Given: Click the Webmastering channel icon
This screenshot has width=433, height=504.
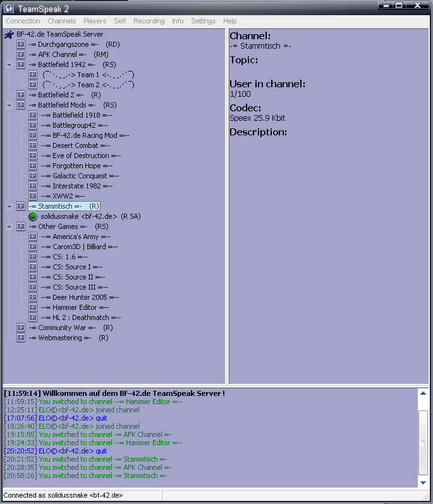Looking at the screenshot, I should (21, 338).
